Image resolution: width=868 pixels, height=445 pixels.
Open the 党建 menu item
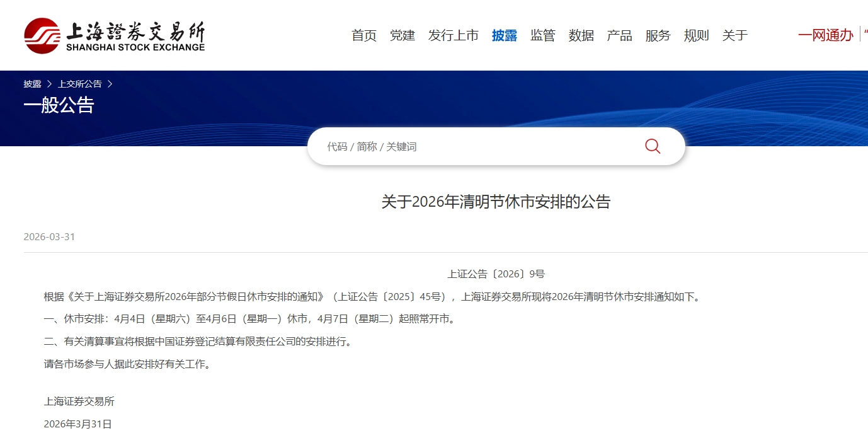403,35
